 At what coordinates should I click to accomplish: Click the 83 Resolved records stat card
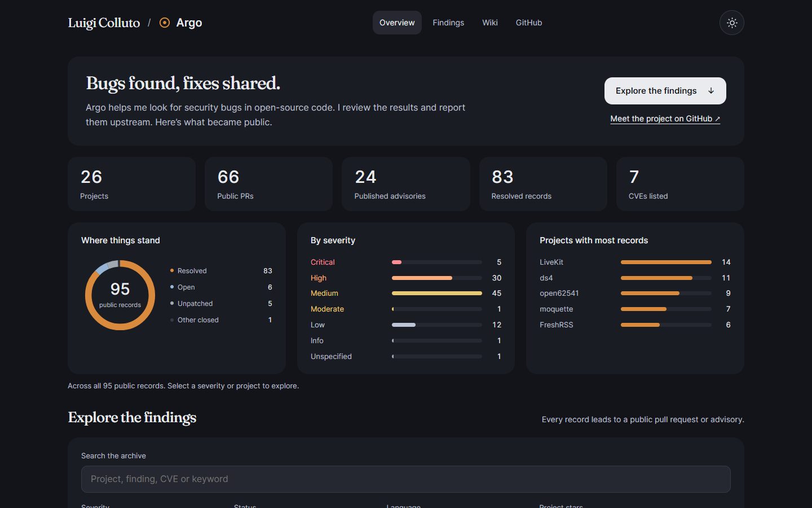click(x=543, y=184)
